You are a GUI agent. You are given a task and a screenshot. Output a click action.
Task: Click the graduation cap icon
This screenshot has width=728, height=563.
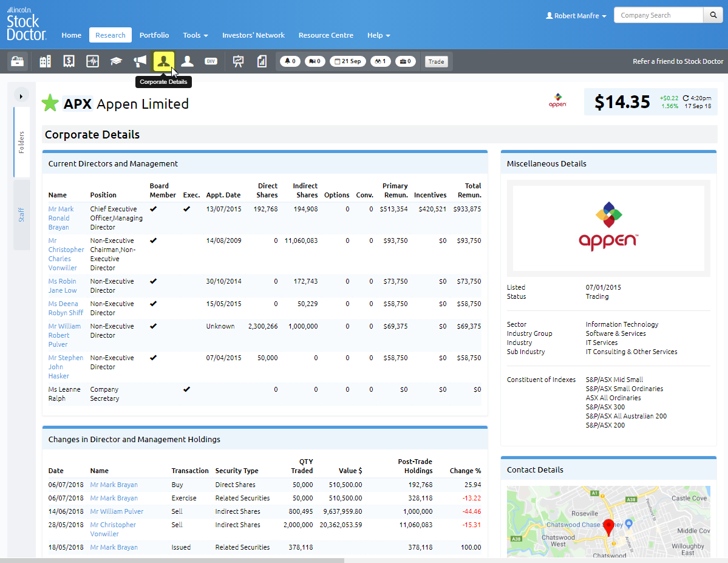coord(116,61)
